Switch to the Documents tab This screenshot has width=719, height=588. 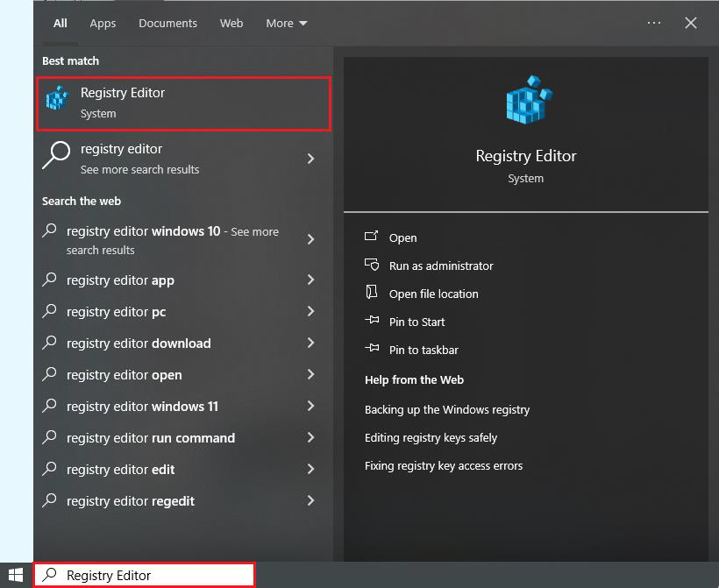click(167, 24)
